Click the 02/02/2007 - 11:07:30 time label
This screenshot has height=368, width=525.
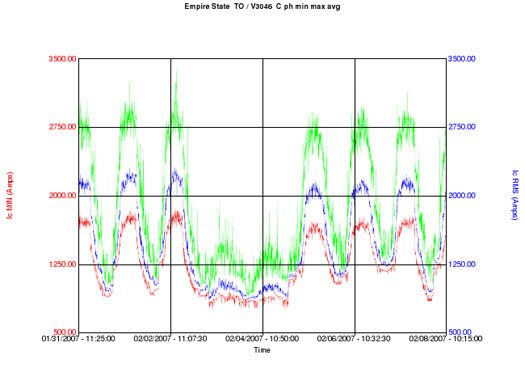tap(170, 339)
